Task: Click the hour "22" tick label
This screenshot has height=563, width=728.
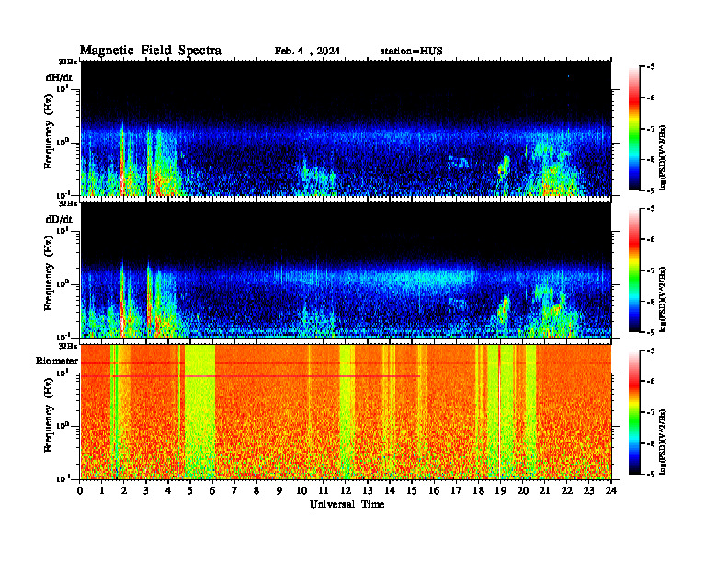Action: tap(567, 490)
